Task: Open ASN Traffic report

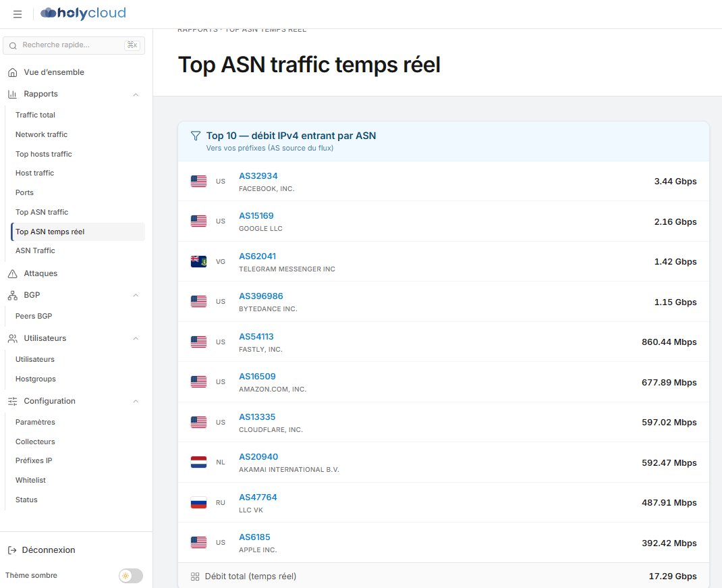Action: coord(36,250)
